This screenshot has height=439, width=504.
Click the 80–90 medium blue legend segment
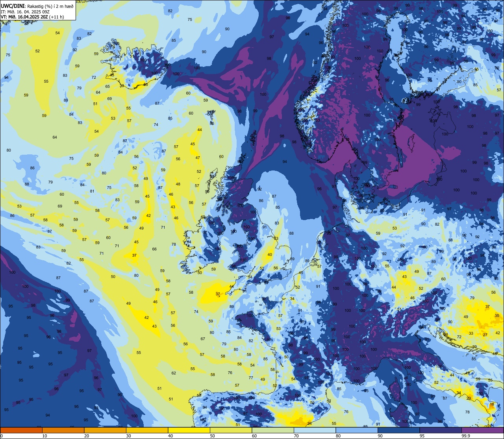[357, 430]
